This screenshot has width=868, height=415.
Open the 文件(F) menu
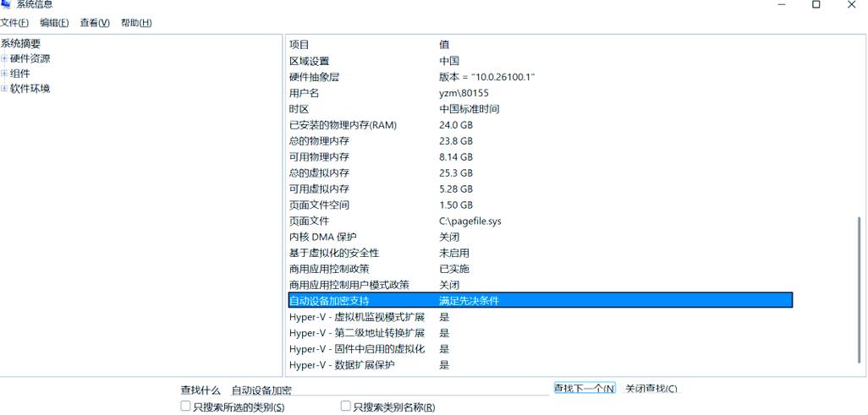tap(14, 23)
